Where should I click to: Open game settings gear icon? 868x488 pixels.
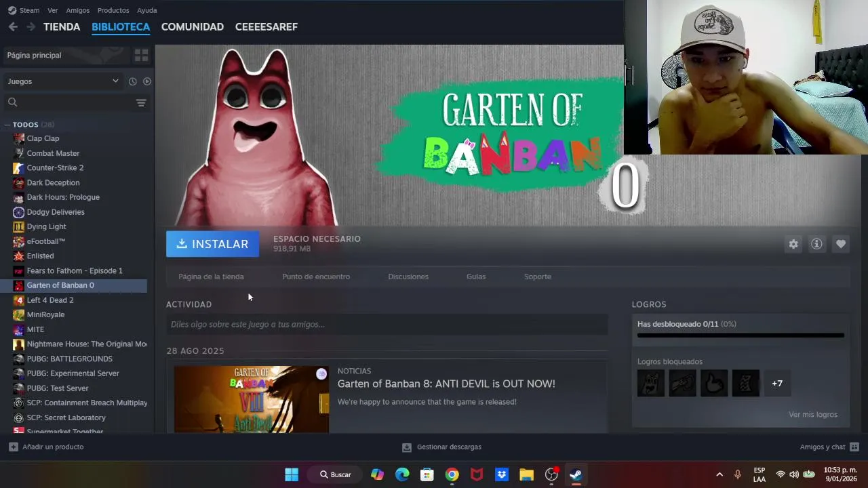tap(793, 244)
